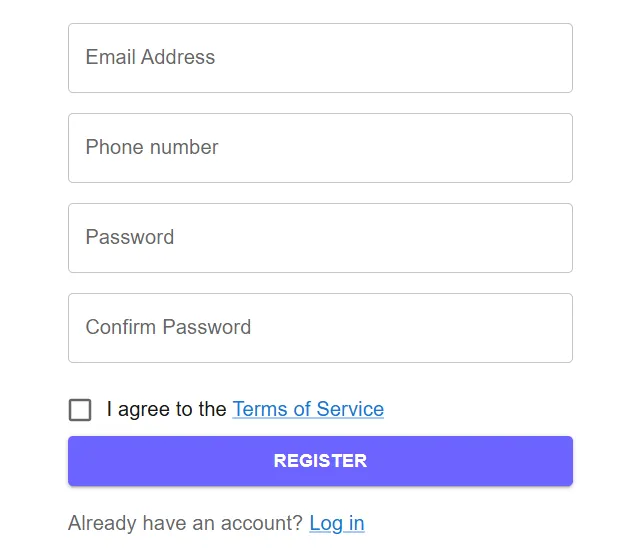The width and height of the screenshot is (632, 554).
Task: Click the "Phone number" placeholder text
Action: click(152, 147)
